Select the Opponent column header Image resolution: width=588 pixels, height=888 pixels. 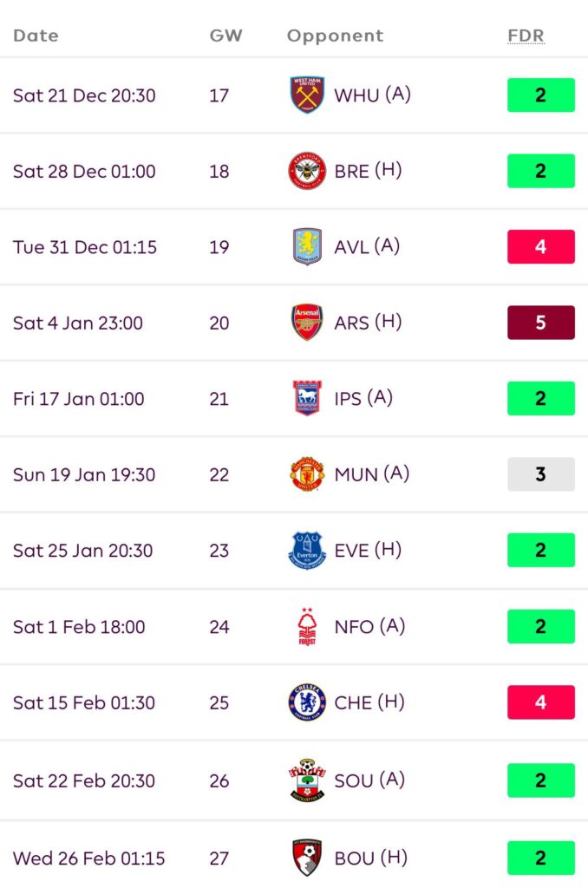[x=335, y=36]
